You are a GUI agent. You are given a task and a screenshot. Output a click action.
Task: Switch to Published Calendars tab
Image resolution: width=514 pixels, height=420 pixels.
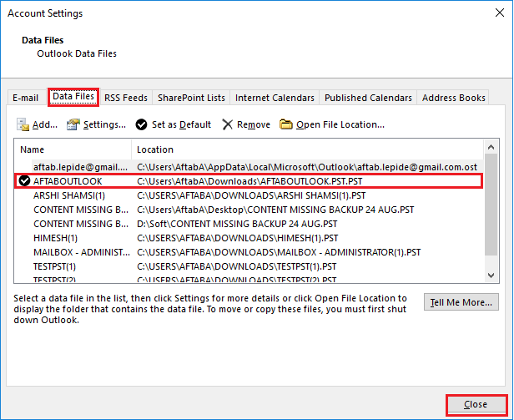368,98
